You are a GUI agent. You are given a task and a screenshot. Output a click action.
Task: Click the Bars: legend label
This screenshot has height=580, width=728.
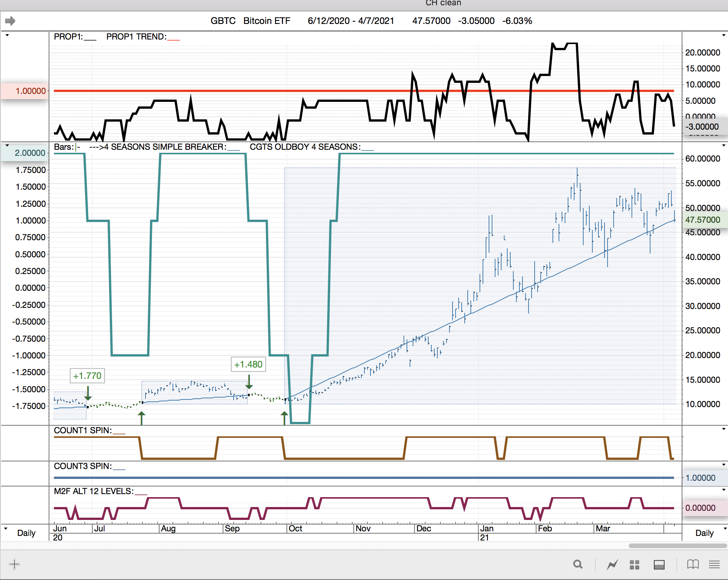(x=64, y=147)
